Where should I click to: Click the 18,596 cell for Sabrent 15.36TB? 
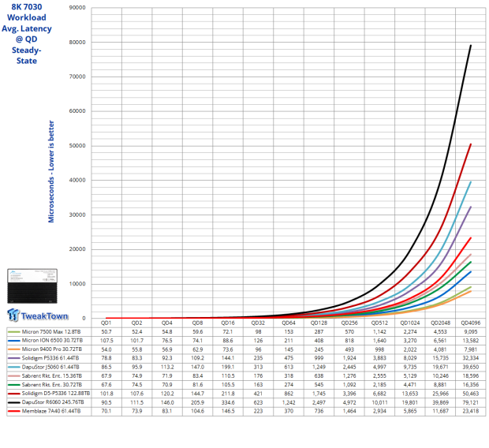click(x=471, y=376)
